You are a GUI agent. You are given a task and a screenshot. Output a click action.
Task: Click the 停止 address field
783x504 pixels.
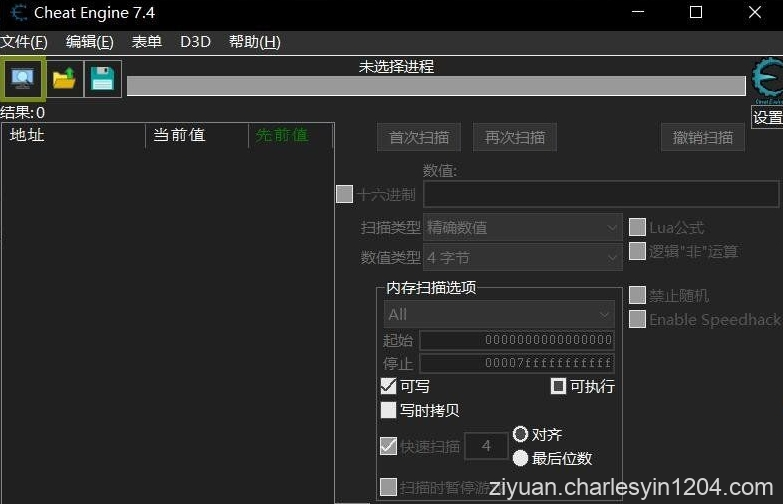pyautogui.click(x=517, y=363)
